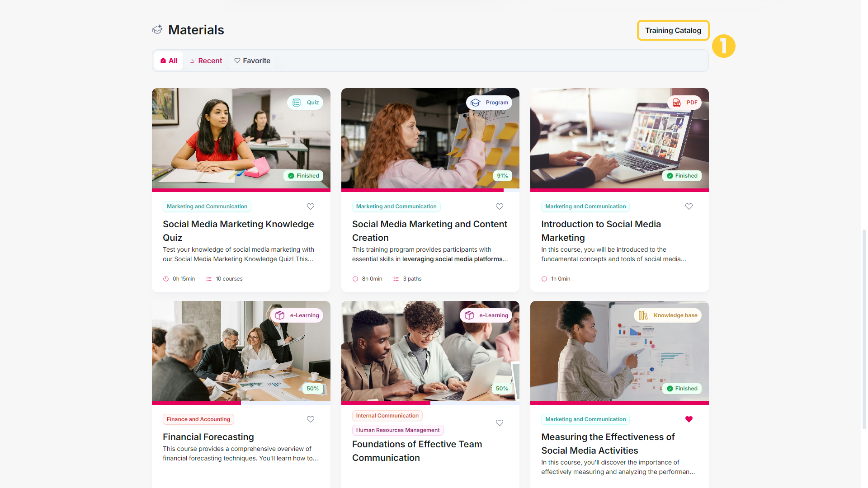Open the Training Catalog
This screenshot has width=868, height=488.
[x=673, y=30]
